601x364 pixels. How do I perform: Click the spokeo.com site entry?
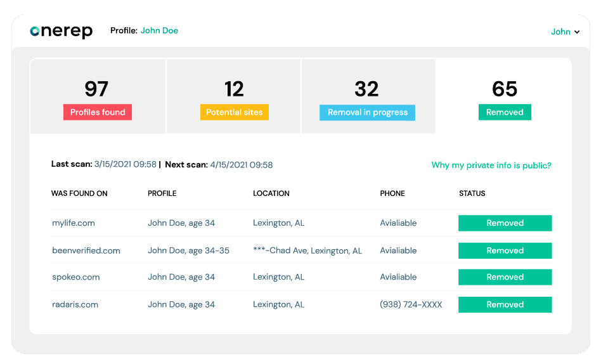(x=75, y=277)
